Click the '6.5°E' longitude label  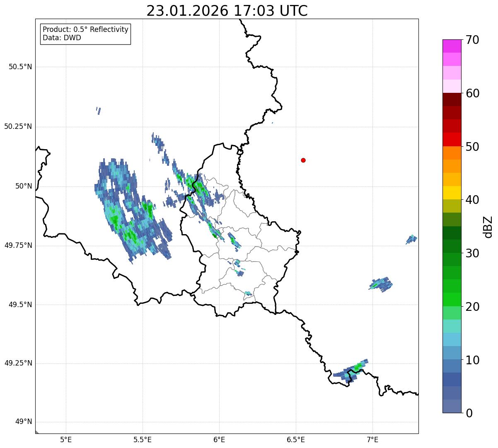(296, 439)
